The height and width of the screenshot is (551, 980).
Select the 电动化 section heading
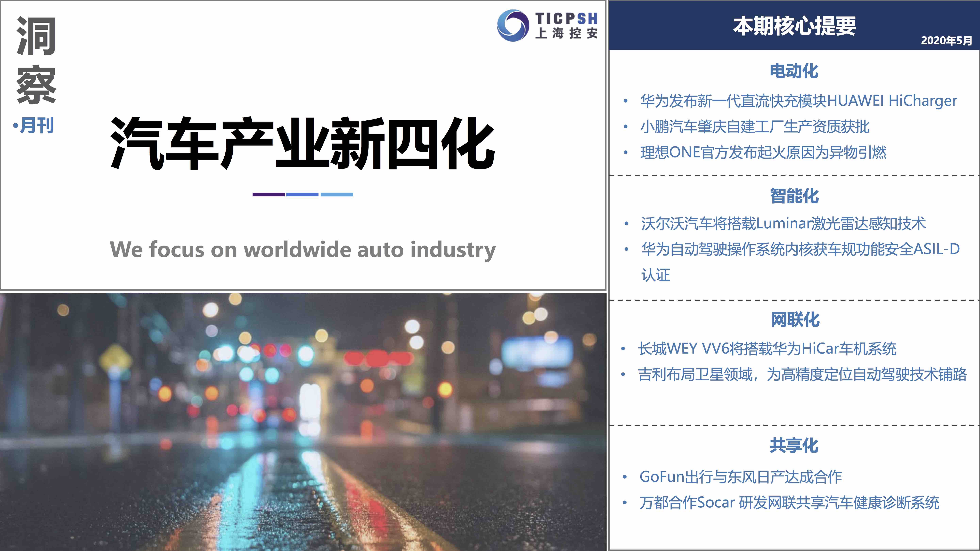[794, 71]
